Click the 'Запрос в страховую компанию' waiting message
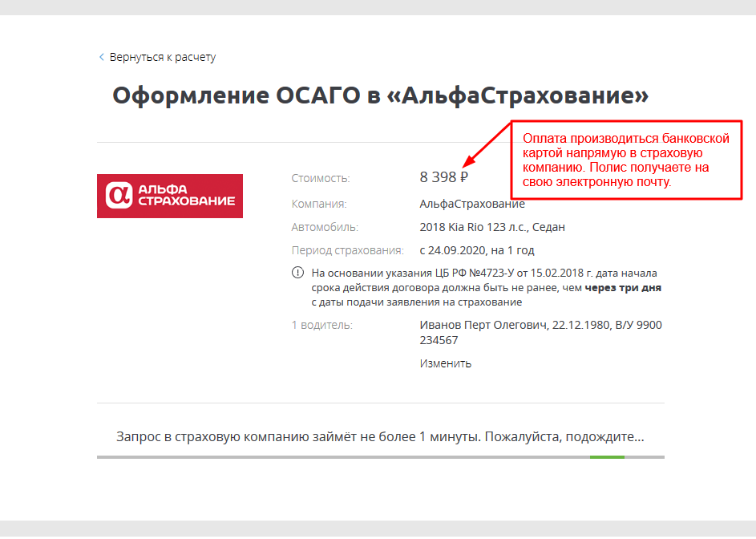756x539 pixels. click(380, 436)
